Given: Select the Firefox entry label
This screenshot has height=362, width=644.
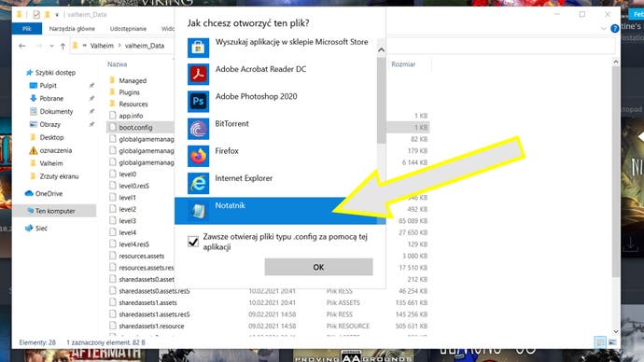Looking at the screenshot, I should (x=227, y=151).
